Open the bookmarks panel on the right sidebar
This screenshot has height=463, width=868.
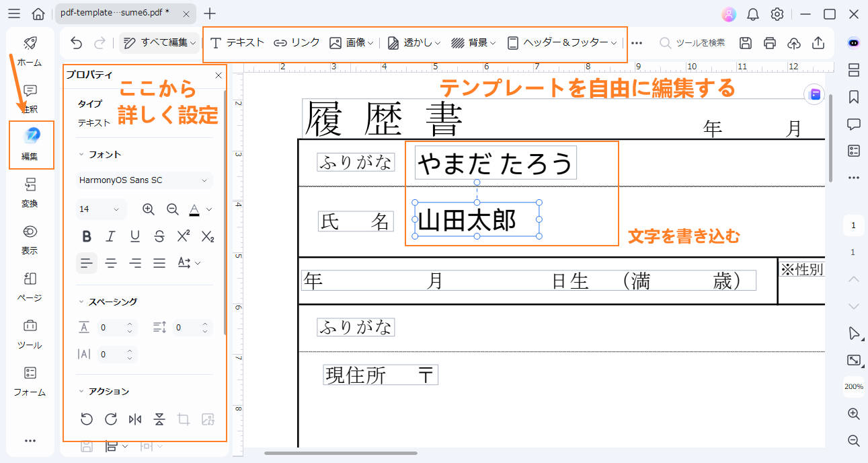coord(853,96)
